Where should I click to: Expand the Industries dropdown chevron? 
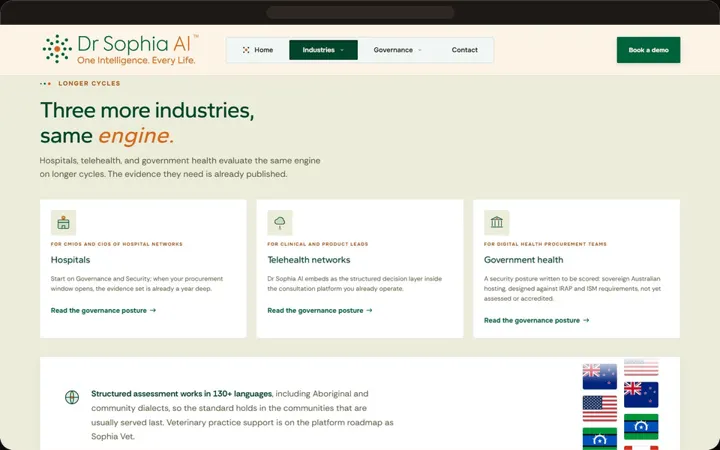[x=342, y=50]
